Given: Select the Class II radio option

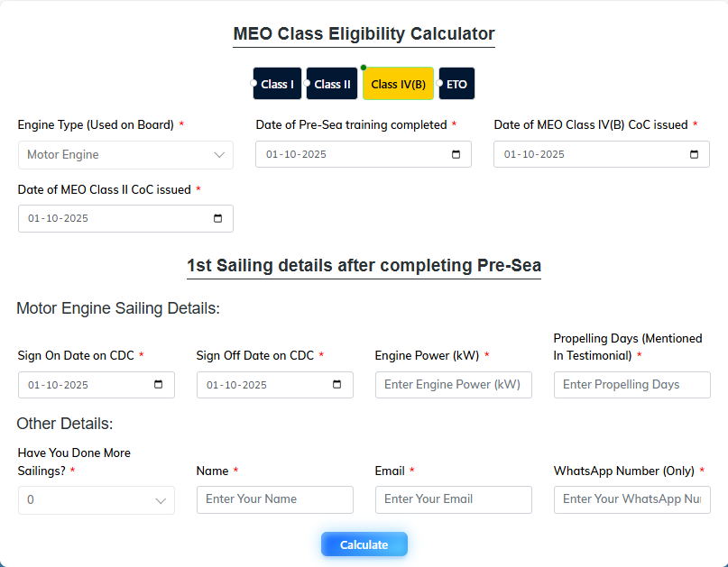Looking at the screenshot, I should [x=332, y=84].
